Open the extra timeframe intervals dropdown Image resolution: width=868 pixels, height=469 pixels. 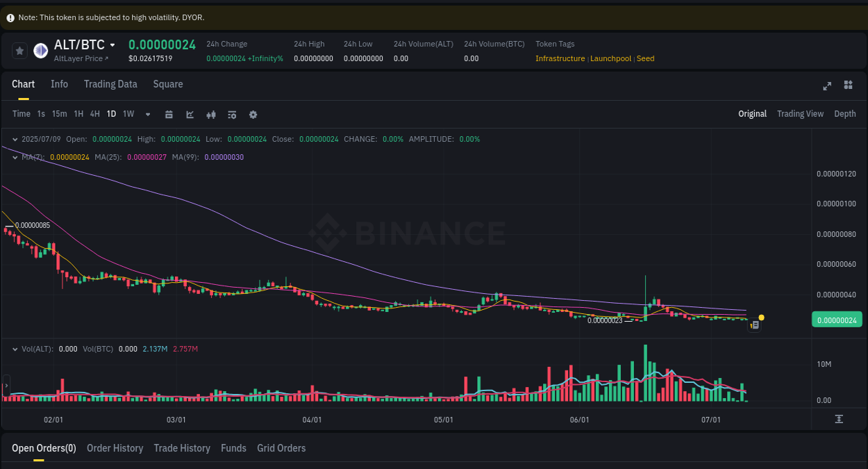click(x=147, y=114)
